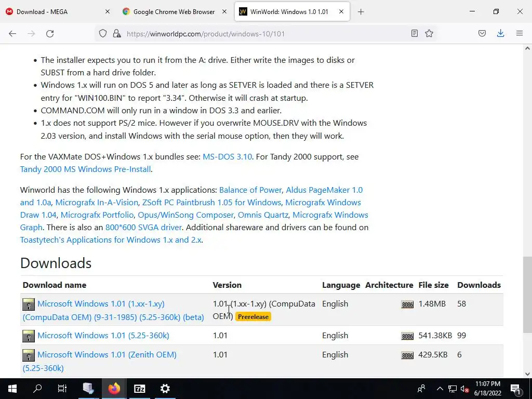Click 8086 architecture icon in Zenith OEM row
The image size is (532, 399).
click(x=407, y=355)
